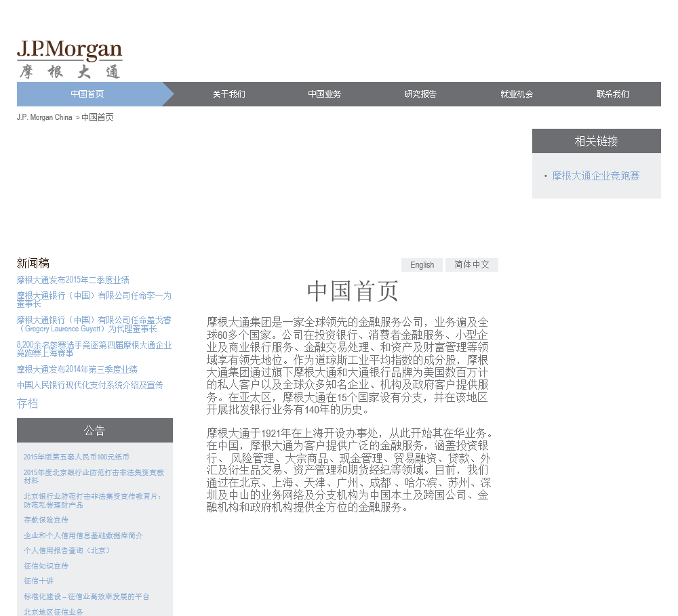Go to 就业机会 in the navigation bar

517,94
